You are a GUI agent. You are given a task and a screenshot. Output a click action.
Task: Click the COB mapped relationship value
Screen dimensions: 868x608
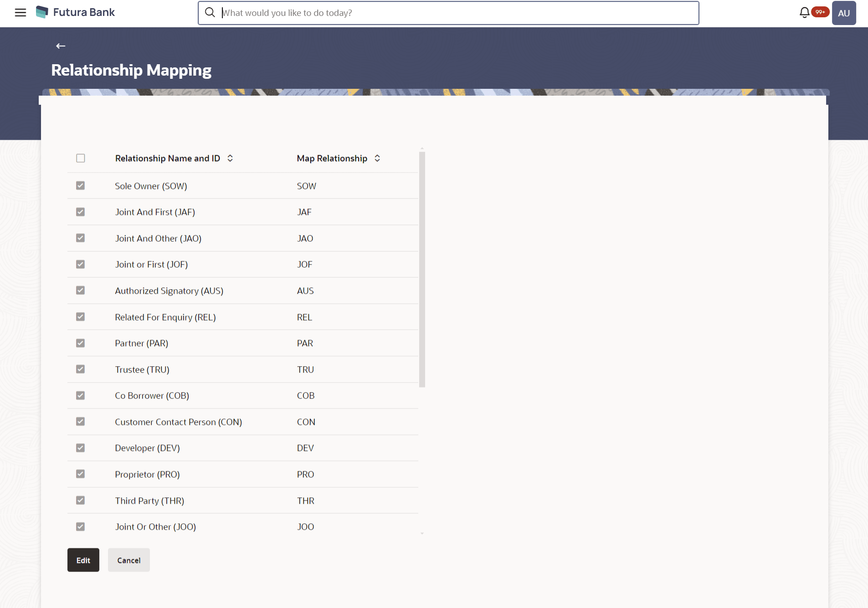[x=306, y=395]
